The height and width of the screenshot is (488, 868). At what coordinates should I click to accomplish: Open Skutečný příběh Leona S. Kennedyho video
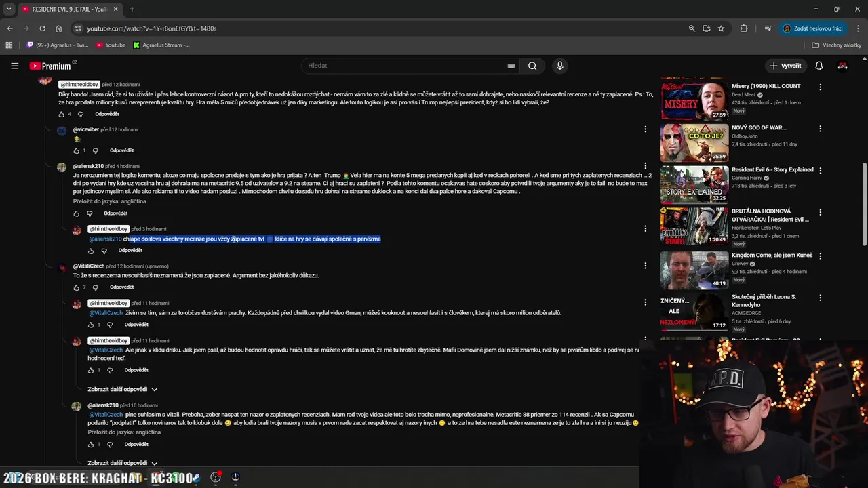tap(694, 312)
